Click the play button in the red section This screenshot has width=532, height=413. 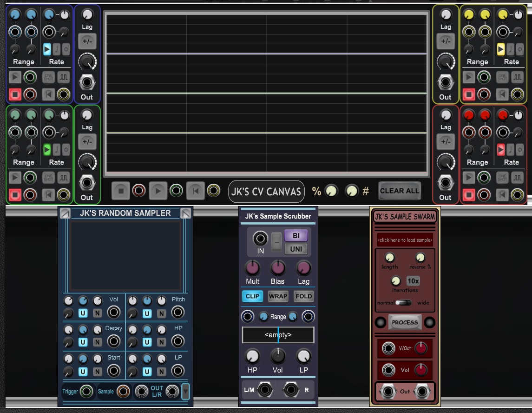click(x=468, y=177)
